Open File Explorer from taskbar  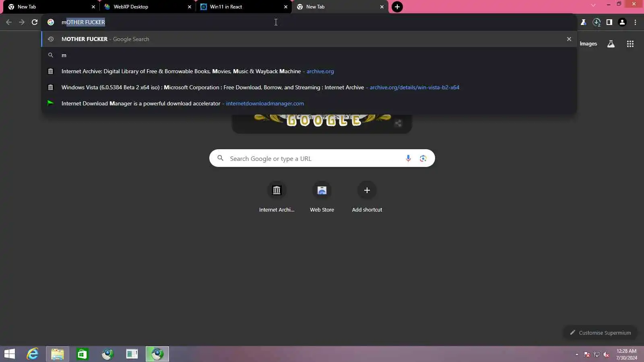(x=58, y=354)
